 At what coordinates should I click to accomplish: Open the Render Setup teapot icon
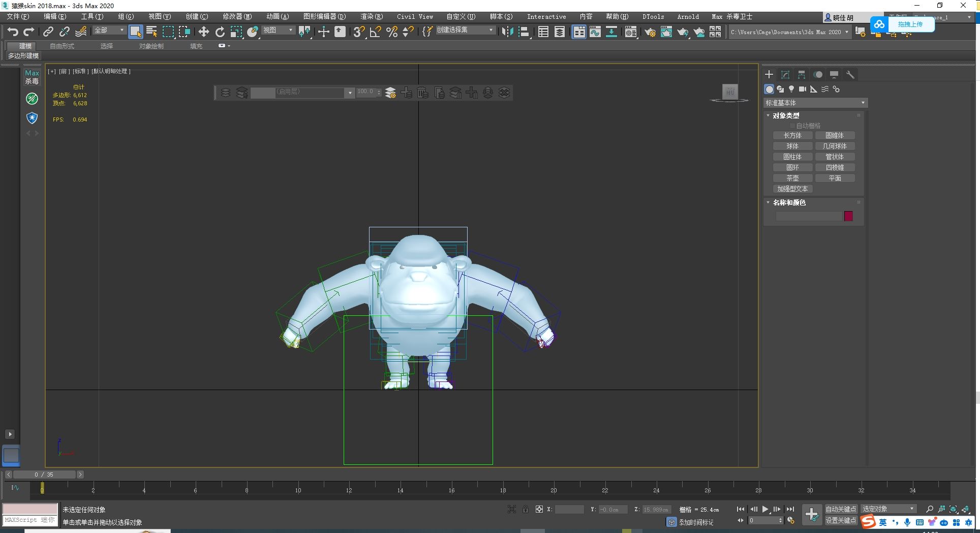[x=650, y=32]
